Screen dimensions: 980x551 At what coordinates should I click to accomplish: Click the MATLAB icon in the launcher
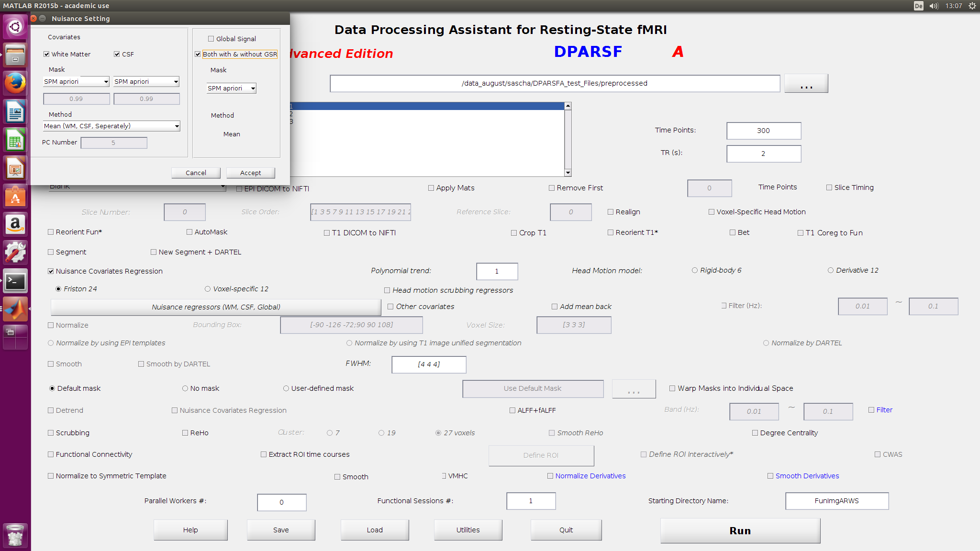pos(15,309)
